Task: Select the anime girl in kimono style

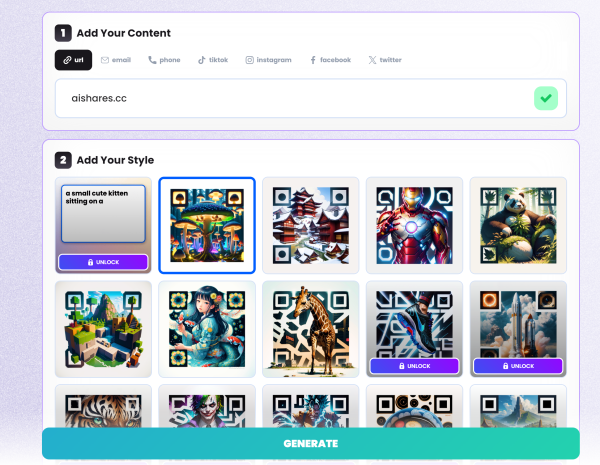Action: [207, 329]
